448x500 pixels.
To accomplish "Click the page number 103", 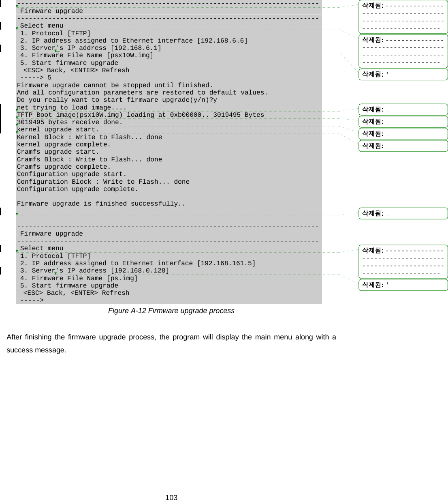I will click(x=171, y=498).
